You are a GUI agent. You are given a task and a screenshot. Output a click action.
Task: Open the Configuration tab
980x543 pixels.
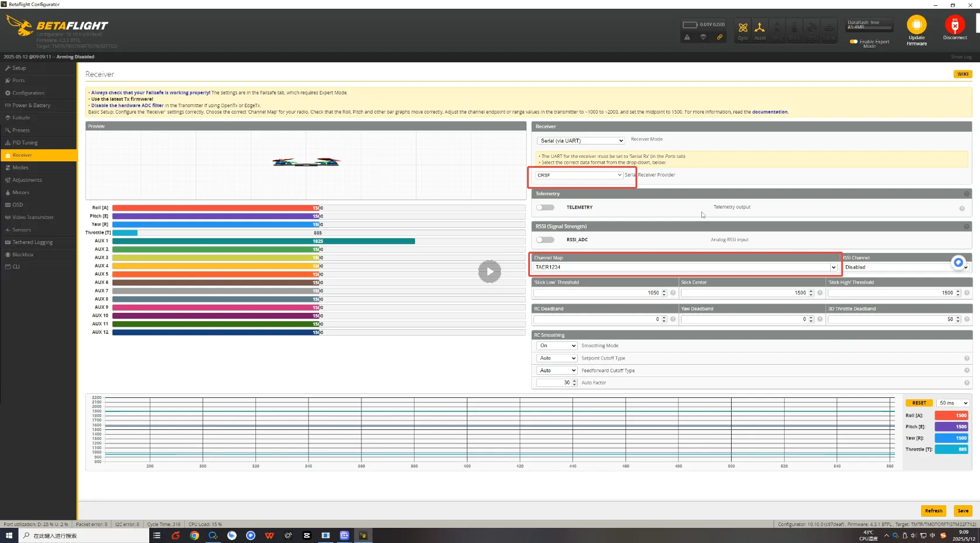[38, 93]
